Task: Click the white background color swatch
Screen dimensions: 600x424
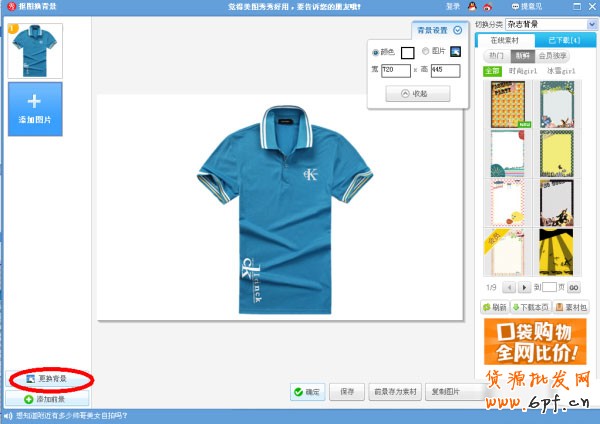Action: 407,52
